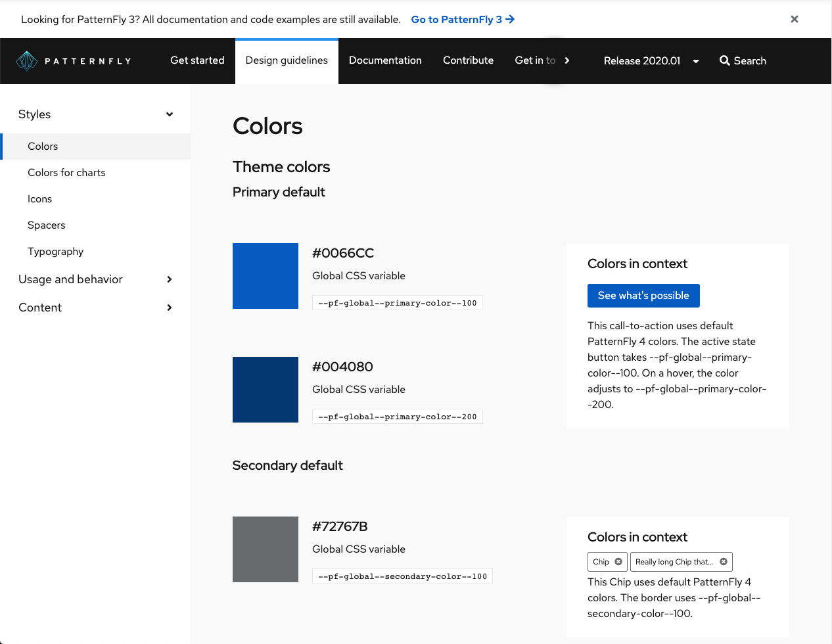The height and width of the screenshot is (644, 832).
Task: Open the Get in touch tab
Action: pos(535,60)
